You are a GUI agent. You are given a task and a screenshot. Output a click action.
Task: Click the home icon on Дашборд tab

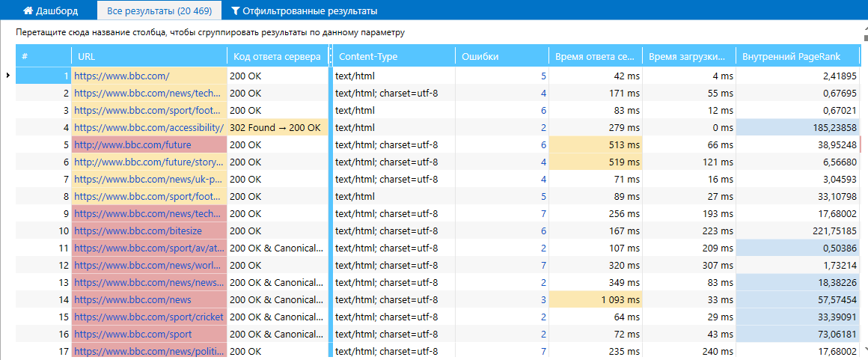click(x=27, y=10)
